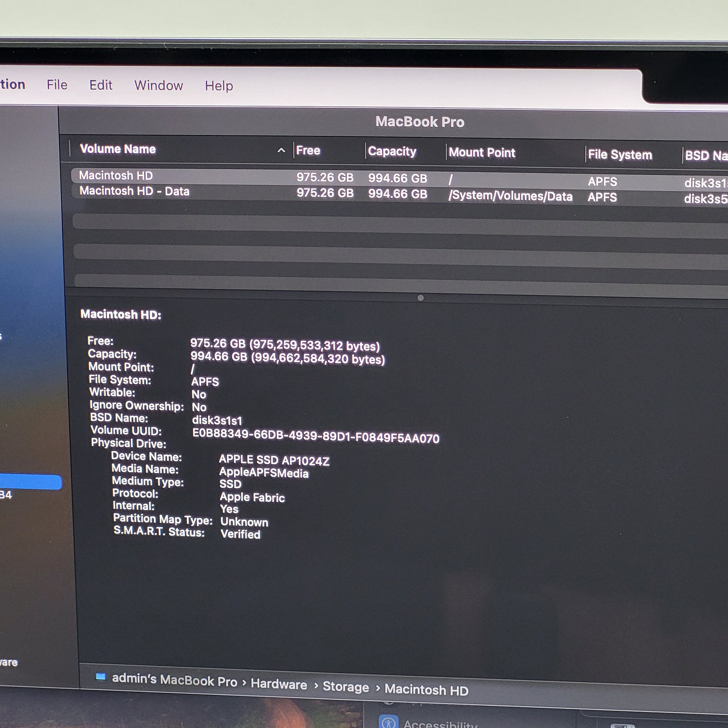Sort by the Volume Name column header

[118, 149]
